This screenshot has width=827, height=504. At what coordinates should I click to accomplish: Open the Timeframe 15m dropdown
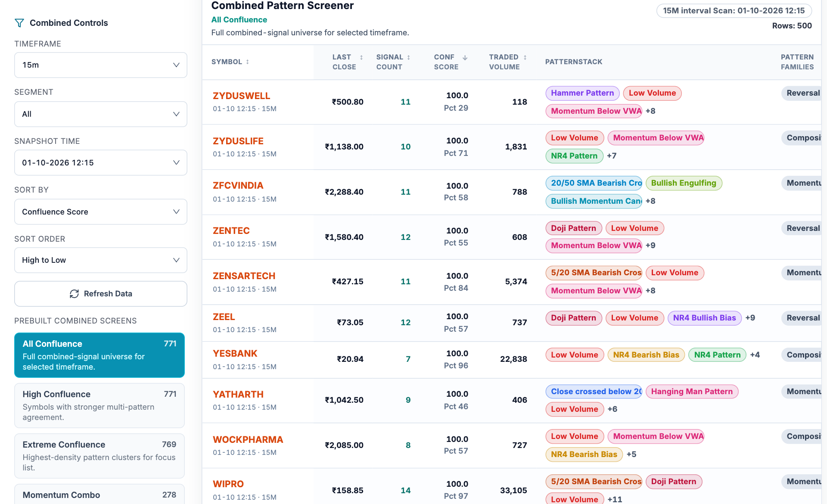(101, 65)
